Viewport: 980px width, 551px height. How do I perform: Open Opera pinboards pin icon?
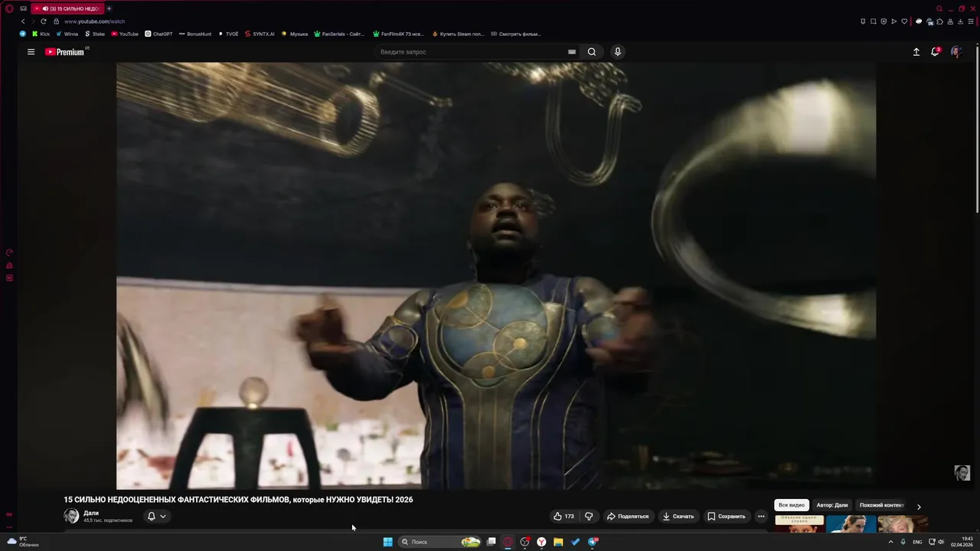(x=864, y=21)
